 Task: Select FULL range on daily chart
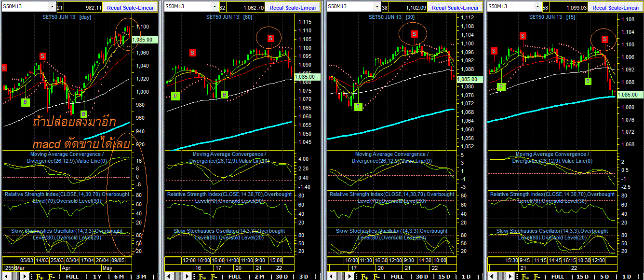(72, 277)
